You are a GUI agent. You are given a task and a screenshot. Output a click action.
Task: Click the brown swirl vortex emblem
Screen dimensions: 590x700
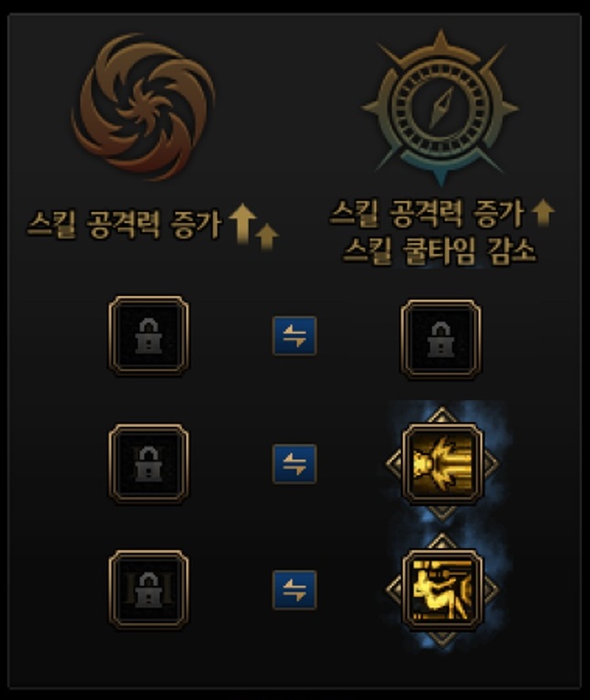pyautogui.click(x=143, y=107)
